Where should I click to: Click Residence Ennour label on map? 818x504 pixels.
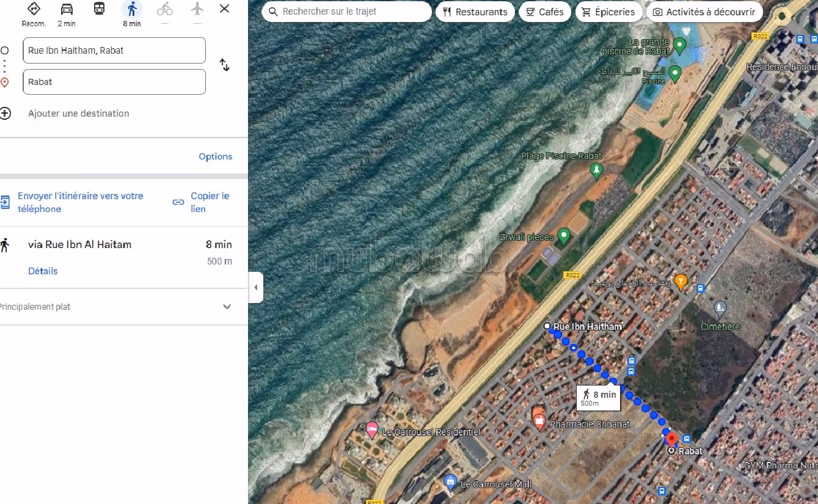click(781, 67)
